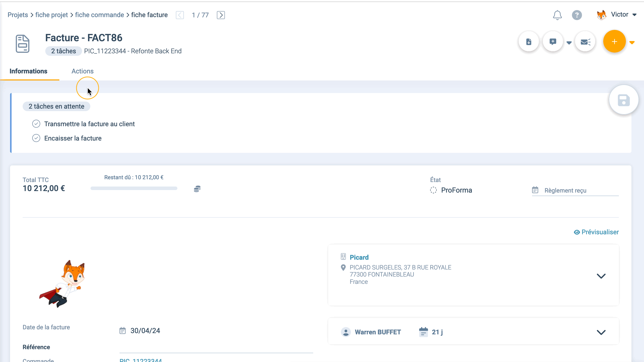This screenshot has height=362, width=644.
Task: Expand the Warren BUFFET contact card
Action: coord(601,332)
